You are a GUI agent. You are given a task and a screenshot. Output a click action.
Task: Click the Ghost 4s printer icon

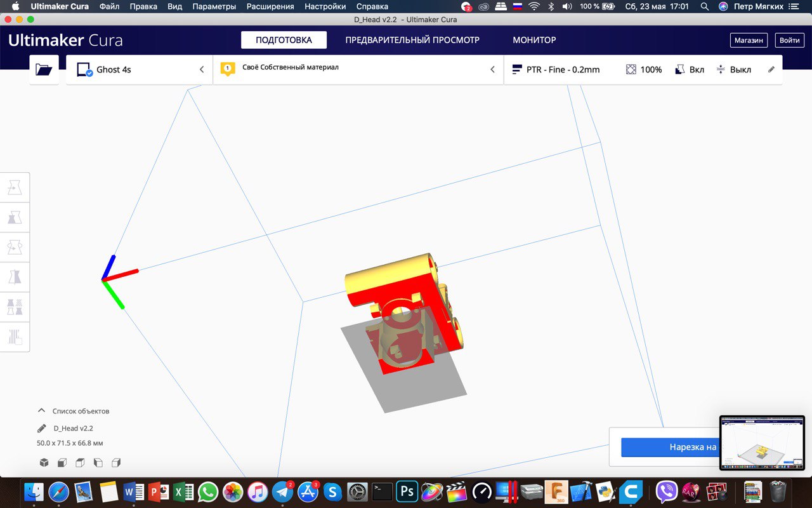84,70
